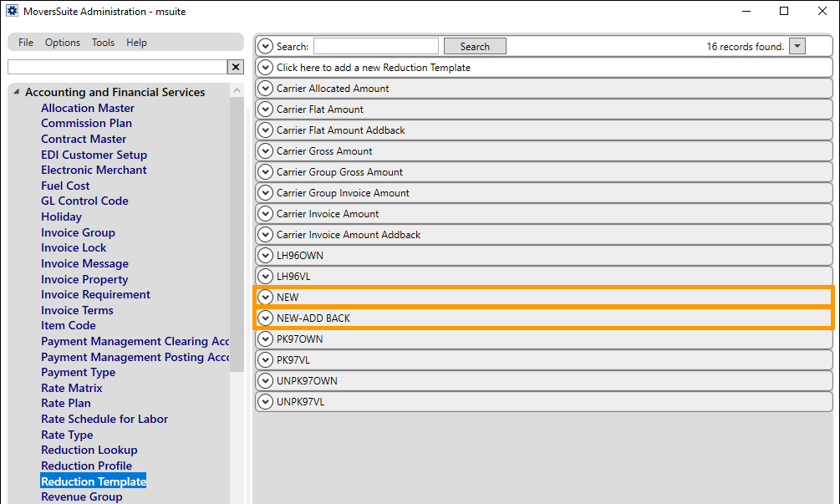Screen dimensions: 840x504
Task: Open the Tools menu
Action: [x=103, y=43]
